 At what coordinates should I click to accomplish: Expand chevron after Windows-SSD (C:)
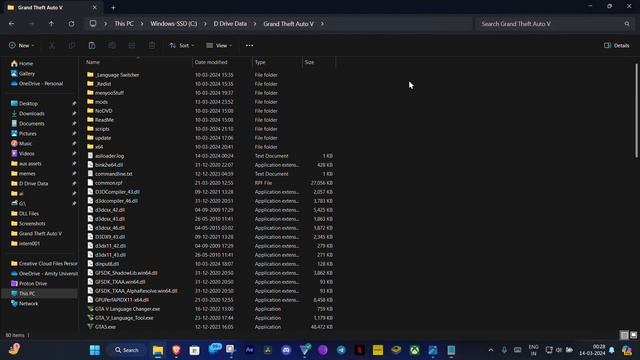(205, 24)
